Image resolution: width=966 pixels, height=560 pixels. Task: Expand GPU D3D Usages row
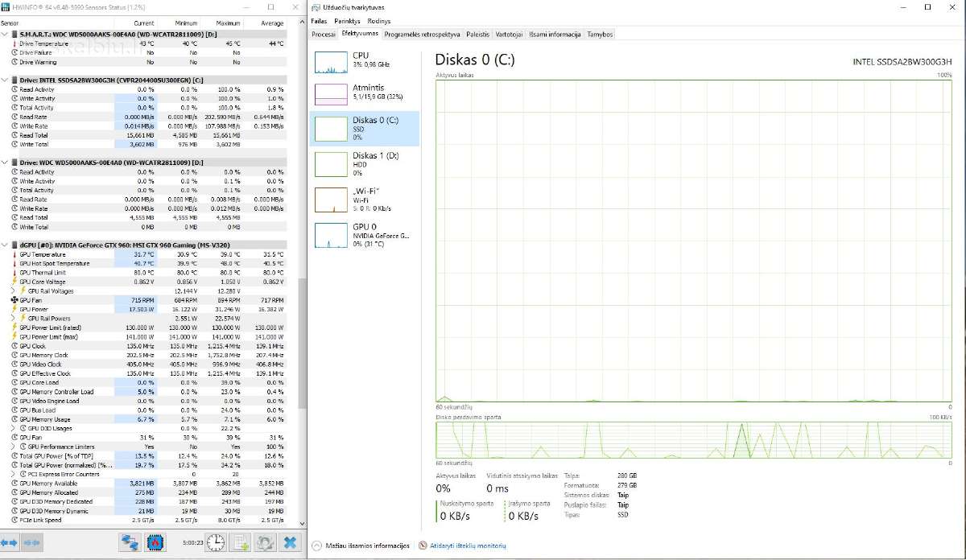[x=14, y=428]
